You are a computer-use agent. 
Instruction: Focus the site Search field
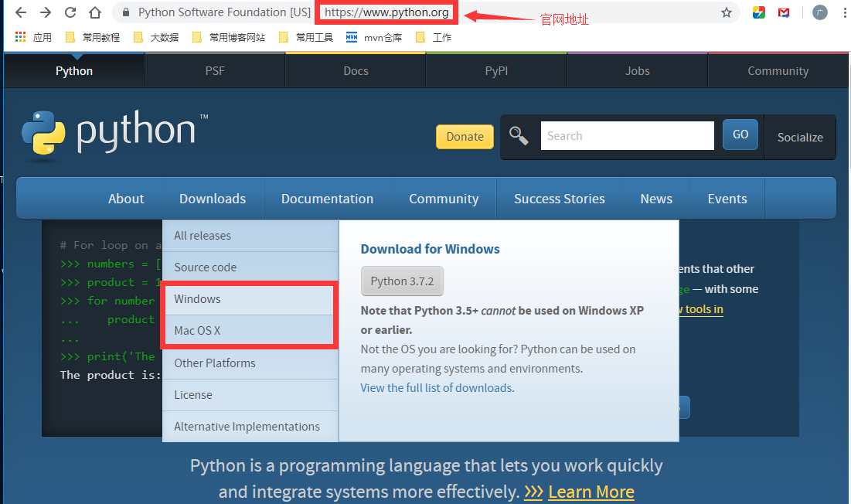(627, 135)
